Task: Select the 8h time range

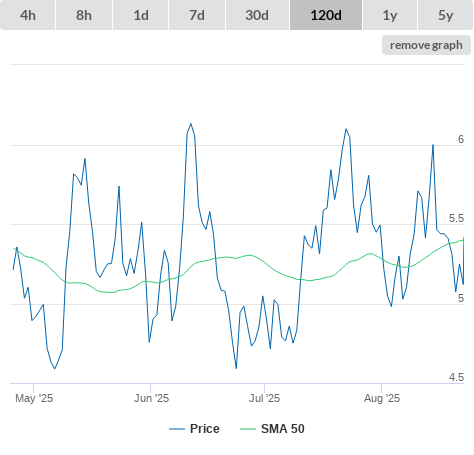Action: point(84,15)
